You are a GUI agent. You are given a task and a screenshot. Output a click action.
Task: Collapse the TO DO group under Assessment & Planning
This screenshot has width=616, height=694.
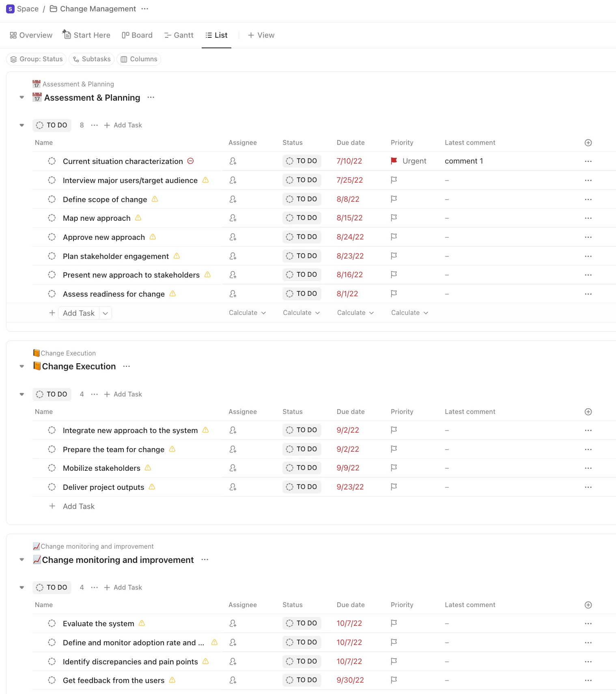point(22,125)
